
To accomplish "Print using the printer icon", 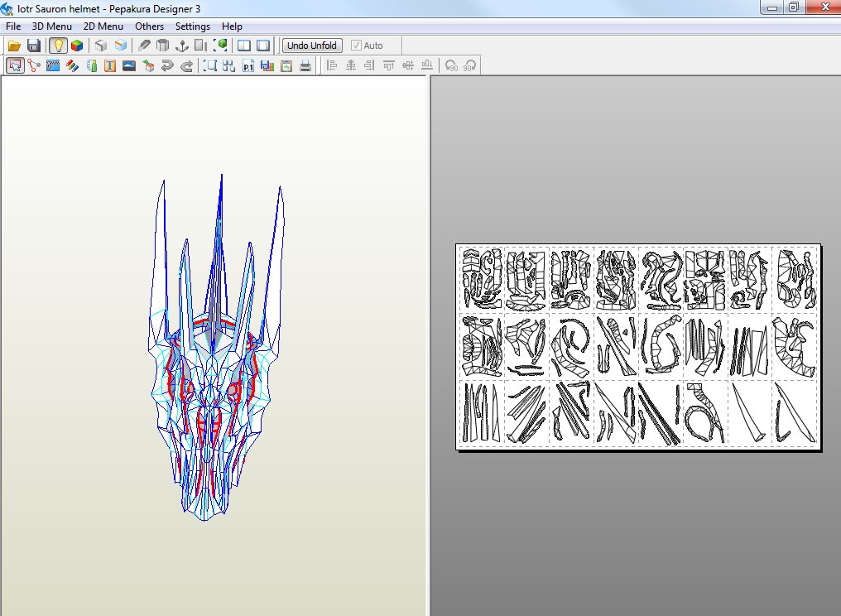I will tap(305, 66).
